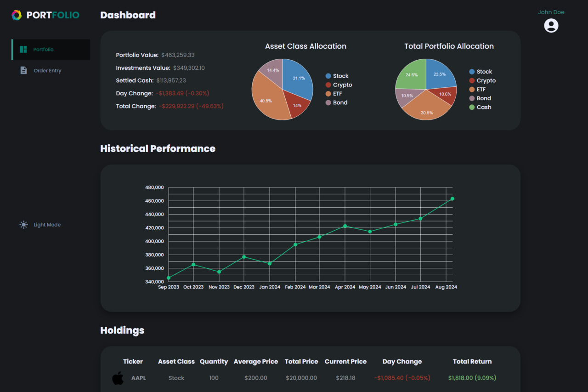Toggle Crypto legend in Asset Class Allocation
The width and height of the screenshot is (588, 392).
(x=339, y=85)
